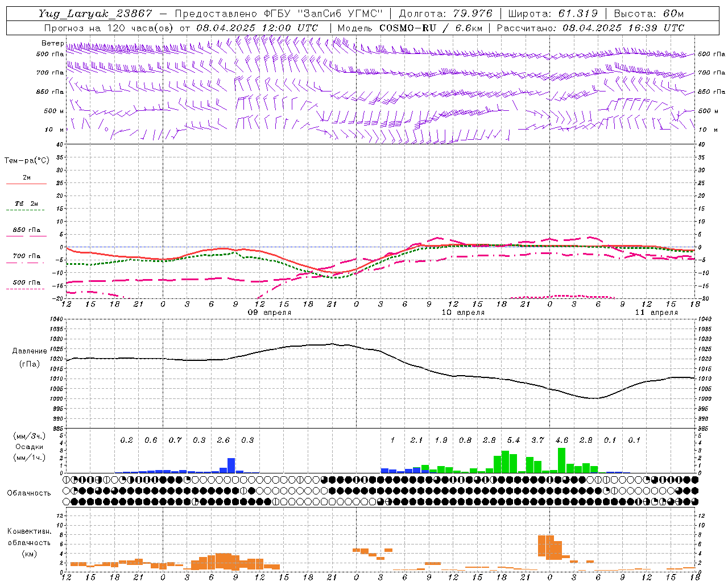Select the text Предоставлено ФГБУ "ЗапСиб УГМС"
The height and width of the screenshot is (582, 728).
coord(279,14)
